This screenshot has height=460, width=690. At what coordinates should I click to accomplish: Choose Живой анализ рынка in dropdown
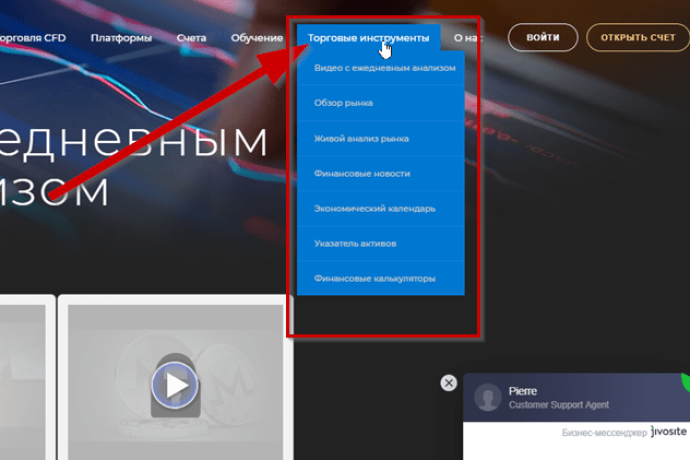pyautogui.click(x=381, y=138)
